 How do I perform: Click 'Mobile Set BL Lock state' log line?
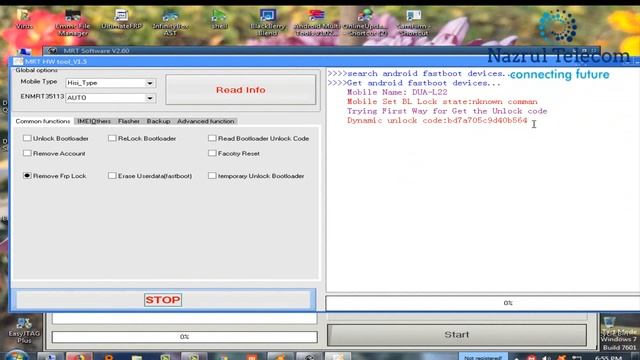[x=442, y=102]
